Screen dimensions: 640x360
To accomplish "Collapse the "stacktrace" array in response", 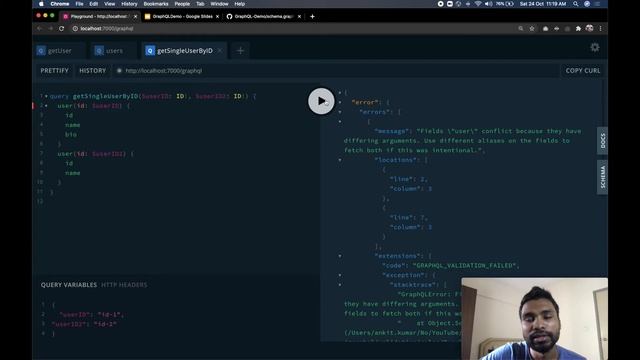I will point(340,285).
